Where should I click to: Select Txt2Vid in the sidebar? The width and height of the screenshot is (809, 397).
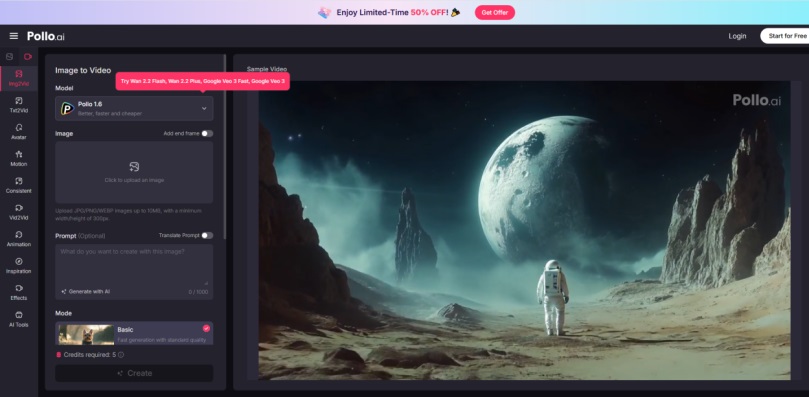[19, 105]
